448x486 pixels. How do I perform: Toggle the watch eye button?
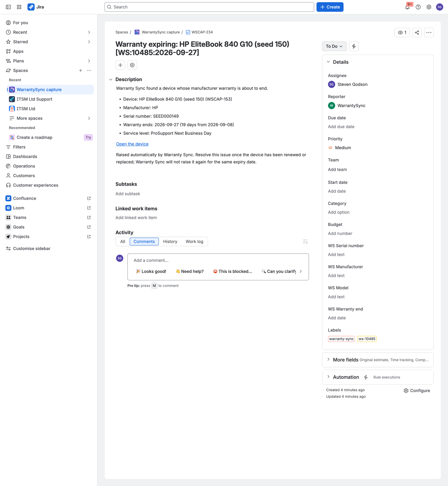(402, 33)
